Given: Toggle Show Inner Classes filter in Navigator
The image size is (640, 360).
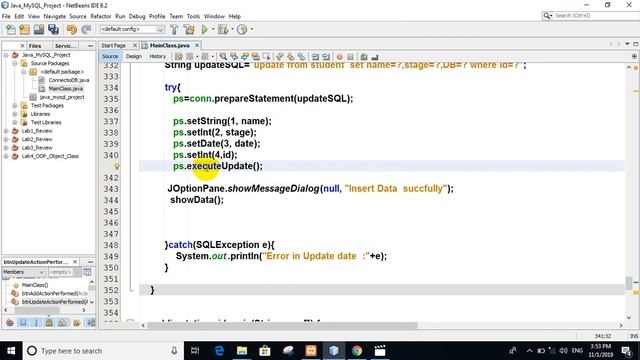Looking at the screenshot, I should click(x=62, y=322).
